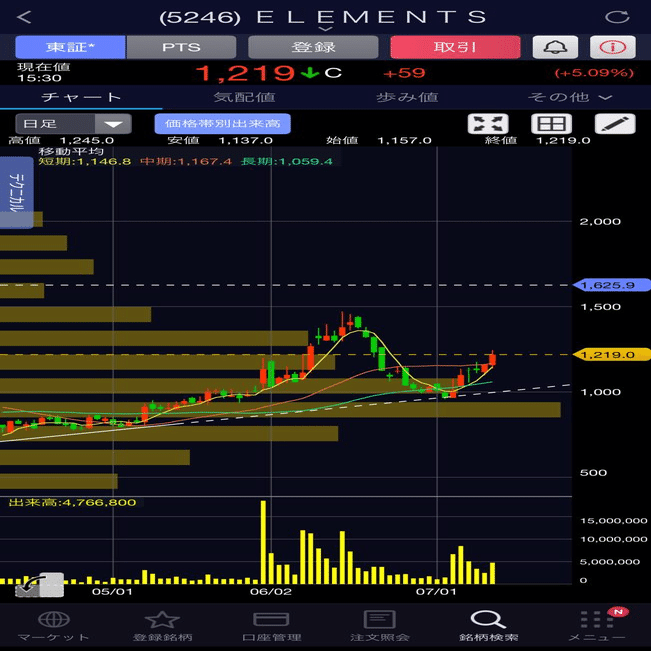Switch to the 気配値 tab
The height and width of the screenshot is (651, 651).
[x=244, y=97]
